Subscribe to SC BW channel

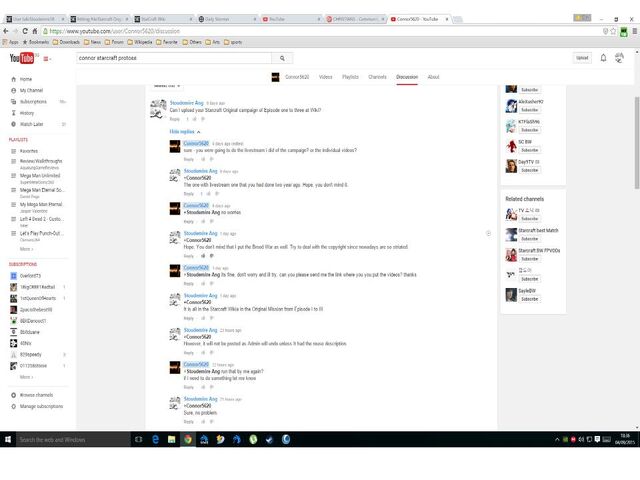(529, 150)
